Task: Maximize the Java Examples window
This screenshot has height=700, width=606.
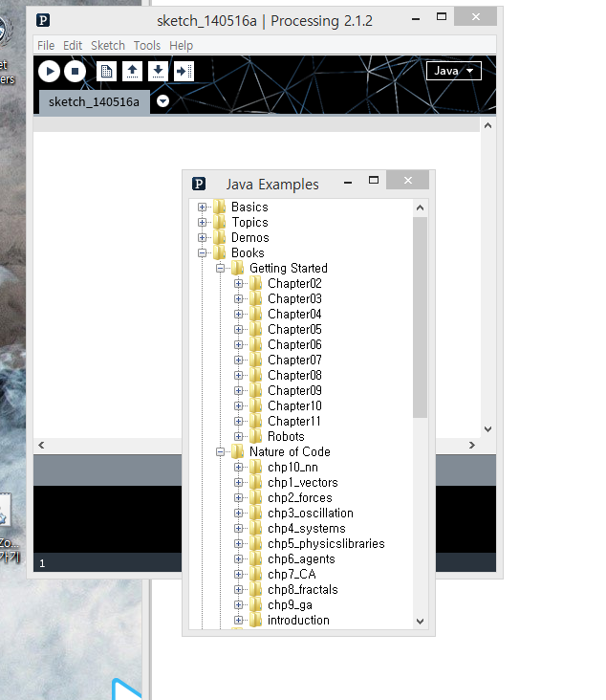Action: pyautogui.click(x=374, y=180)
